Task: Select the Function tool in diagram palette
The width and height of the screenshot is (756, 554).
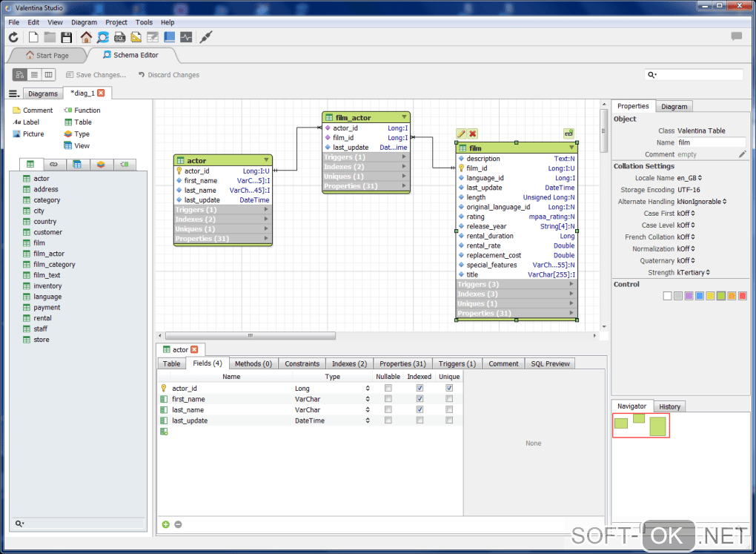Action: 82,111
